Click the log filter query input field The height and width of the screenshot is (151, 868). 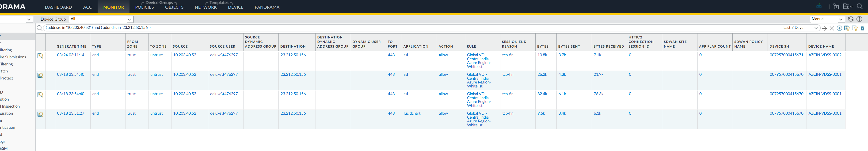[x=404, y=28]
